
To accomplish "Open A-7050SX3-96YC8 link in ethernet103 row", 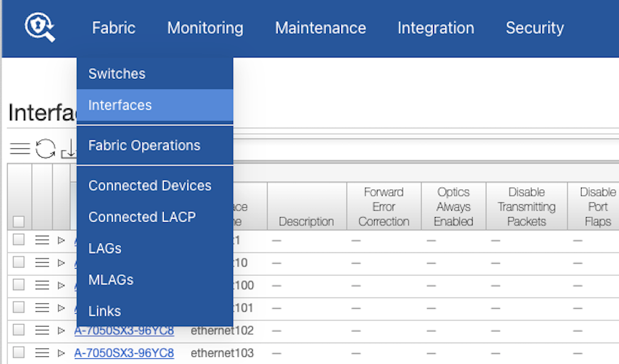I will [x=124, y=353].
